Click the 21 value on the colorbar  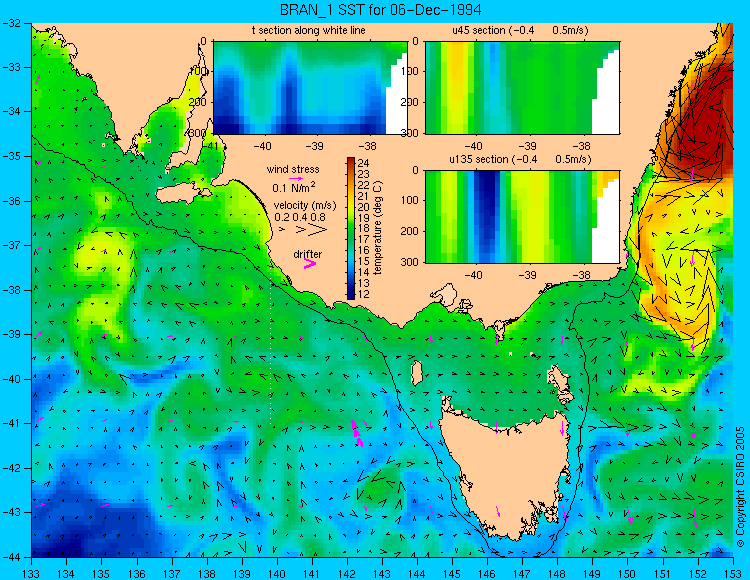364,196
